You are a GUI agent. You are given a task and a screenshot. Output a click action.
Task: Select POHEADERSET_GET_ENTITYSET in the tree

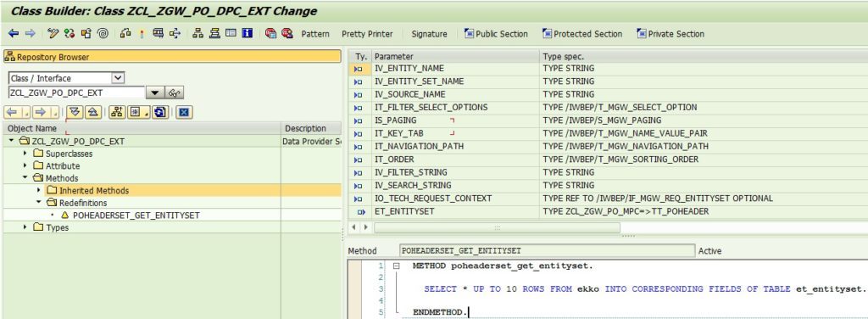(136, 215)
